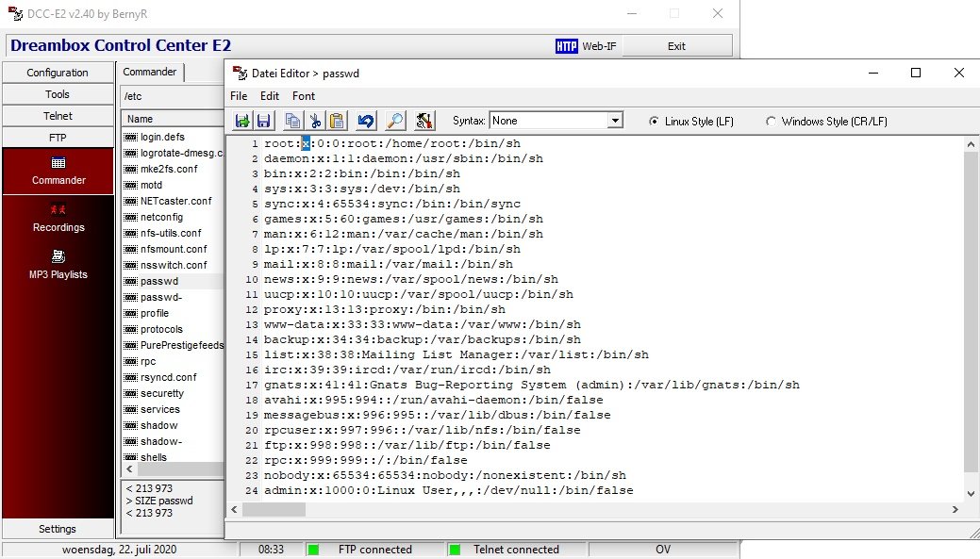
Task: Click the file icon next to rpc
Action: (130, 362)
